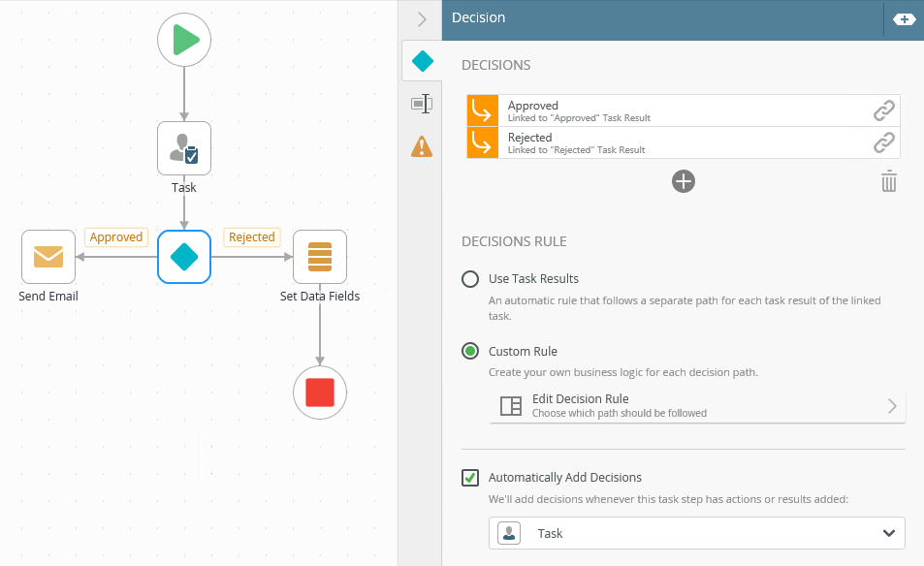924x566 pixels.
Task: Open the Task dropdown list
Action: click(696, 533)
